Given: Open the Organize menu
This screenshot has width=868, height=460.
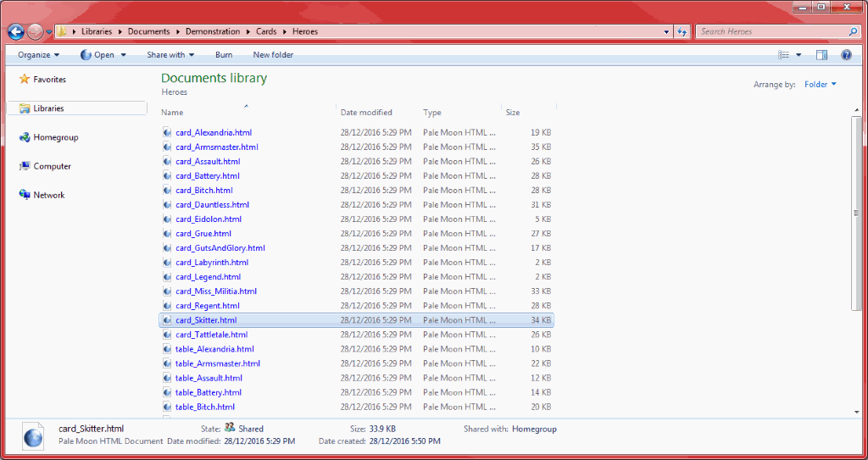Looking at the screenshot, I should pos(38,55).
